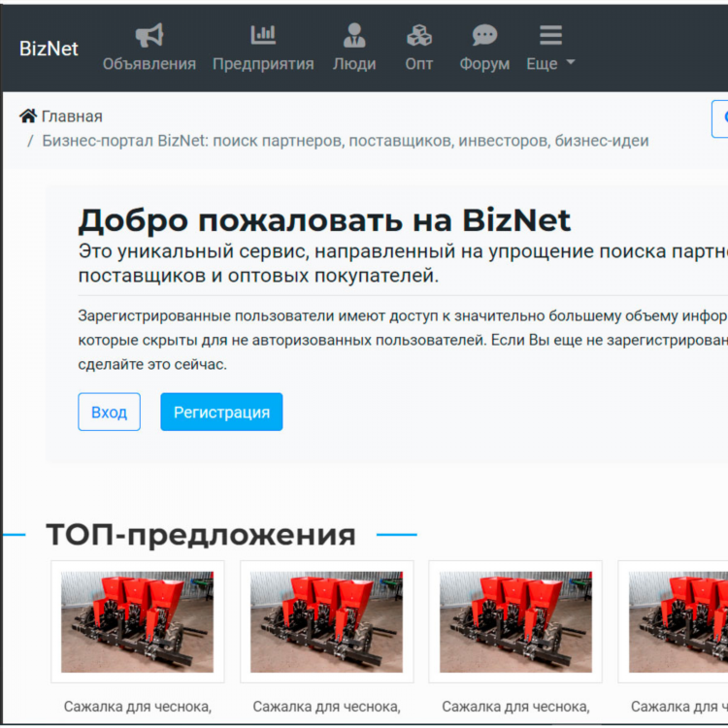Click the BizNet logo text
Image resolution: width=728 pixels, height=728 pixels.
coord(49,49)
